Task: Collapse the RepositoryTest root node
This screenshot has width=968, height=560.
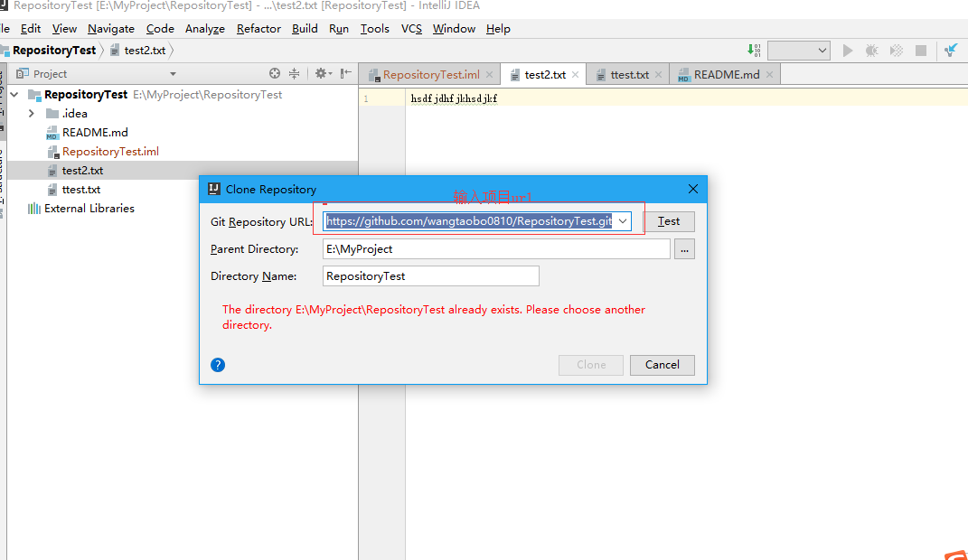Action: [x=14, y=94]
